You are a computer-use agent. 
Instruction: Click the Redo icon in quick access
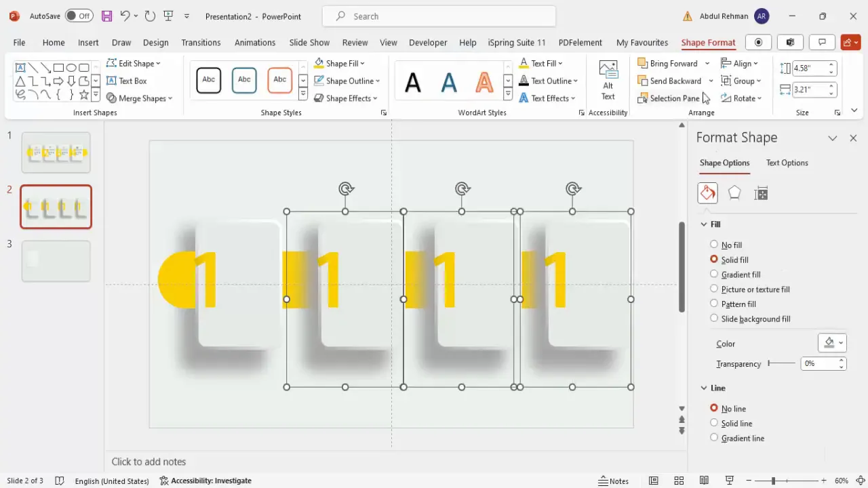pos(150,16)
